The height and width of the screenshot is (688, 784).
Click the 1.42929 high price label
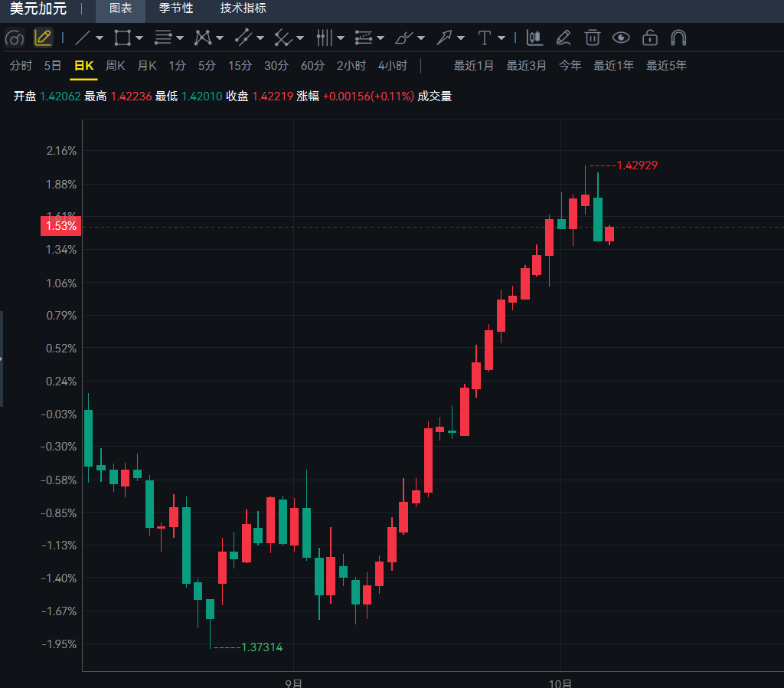(x=637, y=165)
